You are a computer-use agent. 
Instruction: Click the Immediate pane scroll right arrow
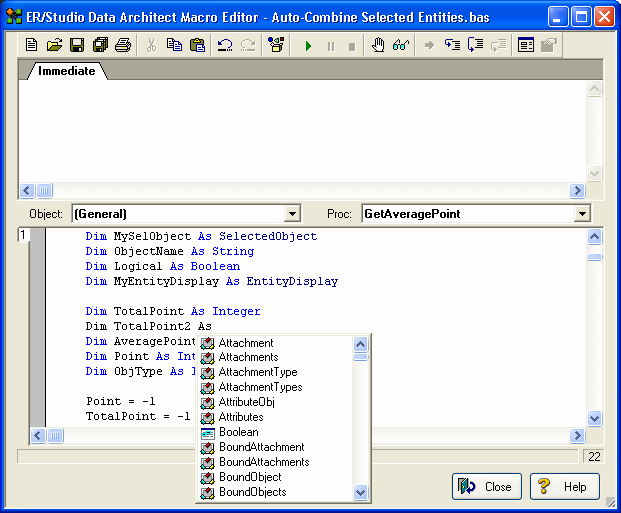[x=577, y=191]
